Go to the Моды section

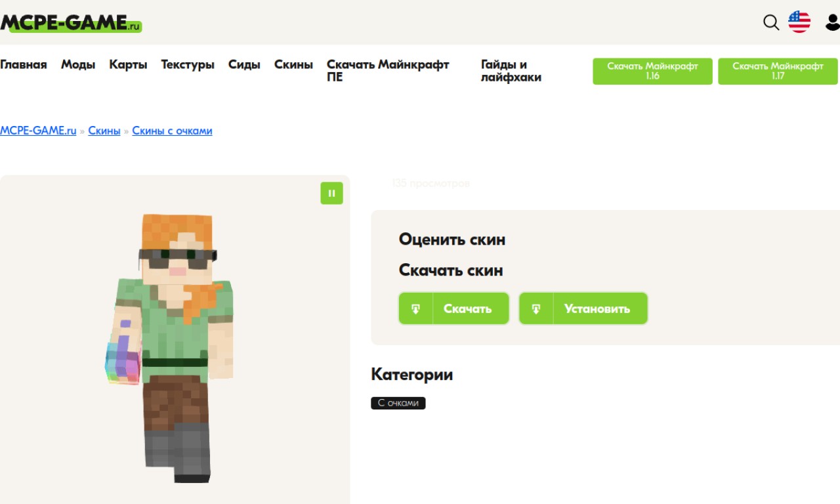point(78,64)
